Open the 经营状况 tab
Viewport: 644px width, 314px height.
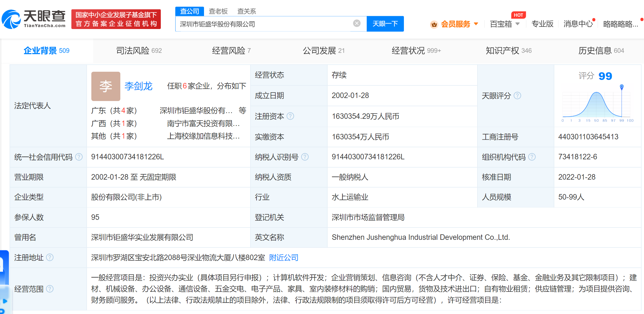click(x=416, y=51)
